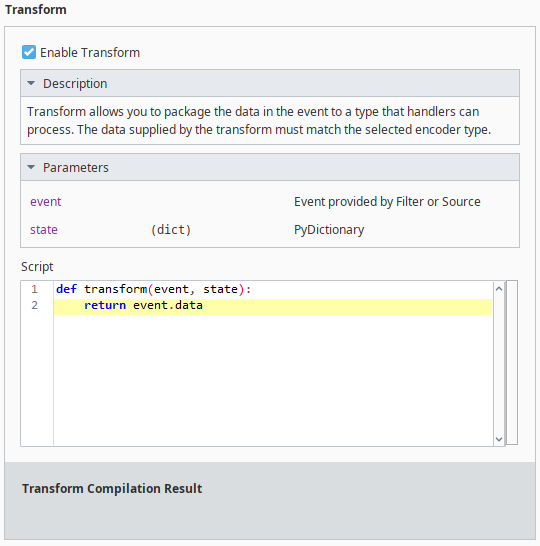Screen dimensions: 540x546
Task: Collapse the Parameters section arrow
Action: [31, 167]
